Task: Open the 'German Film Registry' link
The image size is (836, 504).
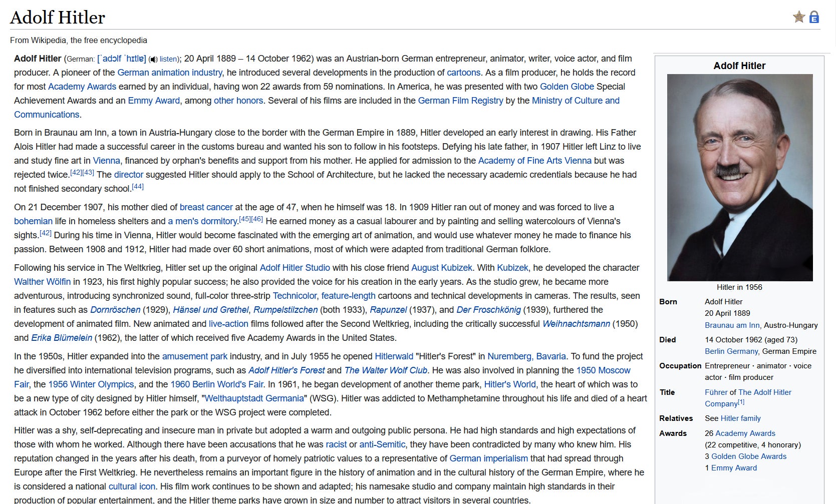Action: coord(461,101)
